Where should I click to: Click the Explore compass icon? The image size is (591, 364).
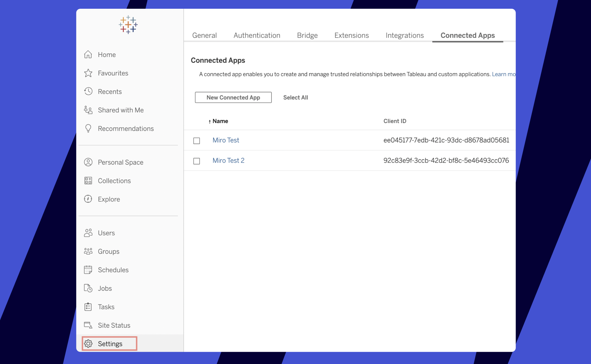88,199
